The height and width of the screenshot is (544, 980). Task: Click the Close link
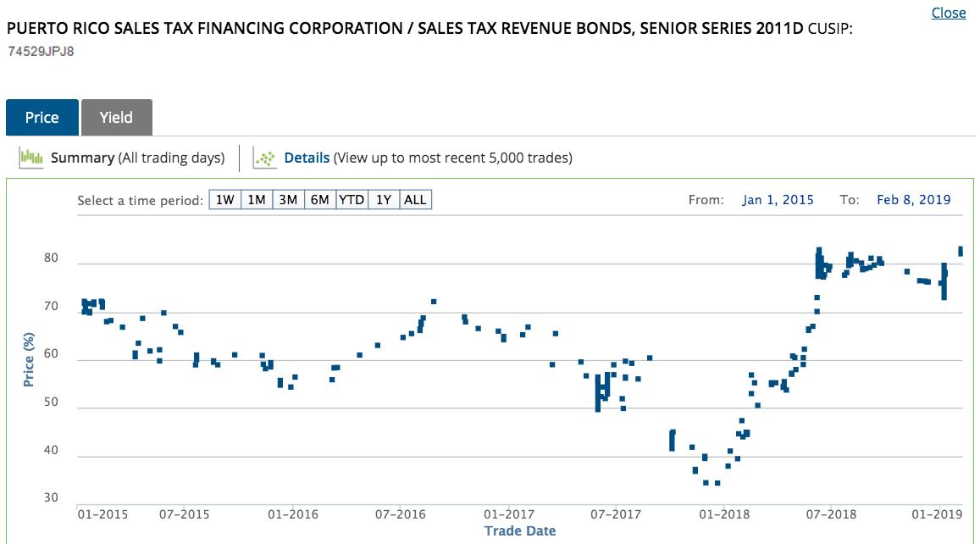(x=948, y=13)
